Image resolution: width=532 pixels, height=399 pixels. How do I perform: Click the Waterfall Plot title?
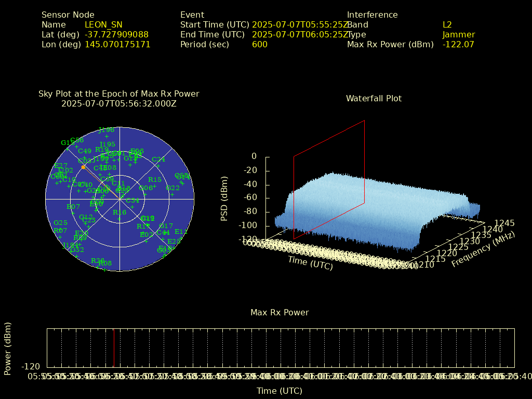(x=374, y=98)
